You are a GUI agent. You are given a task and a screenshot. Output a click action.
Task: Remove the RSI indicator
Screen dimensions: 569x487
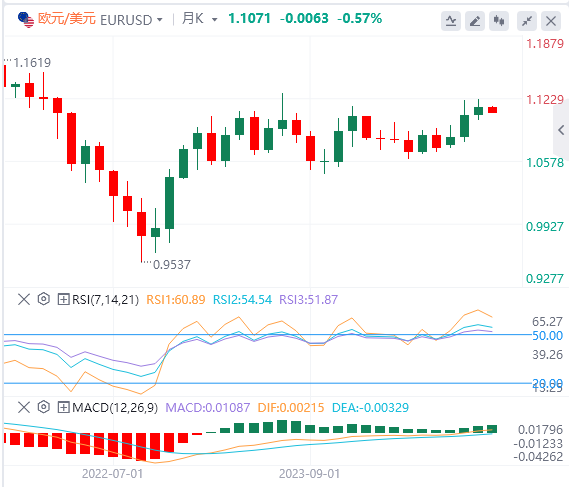[x=24, y=299]
